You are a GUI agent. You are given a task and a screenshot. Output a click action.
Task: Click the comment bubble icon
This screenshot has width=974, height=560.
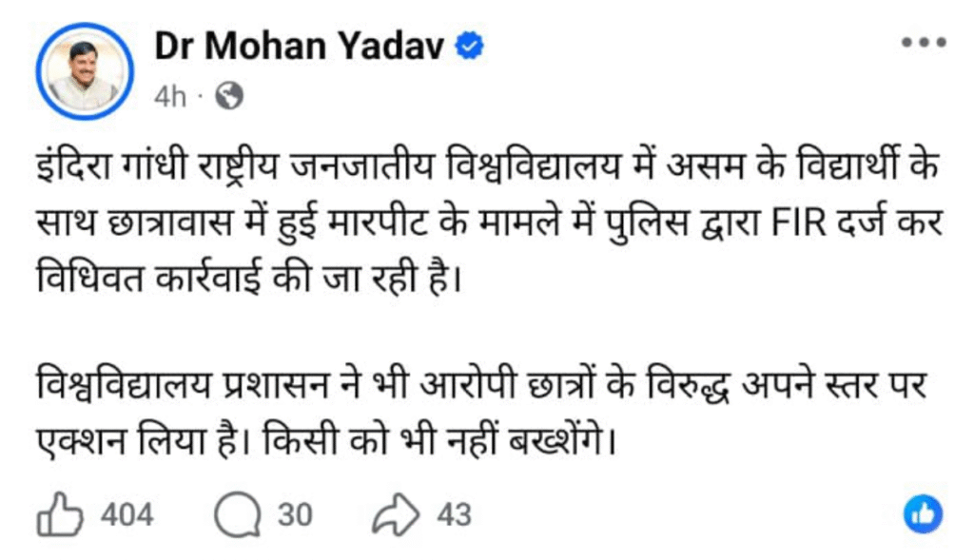tap(237, 515)
